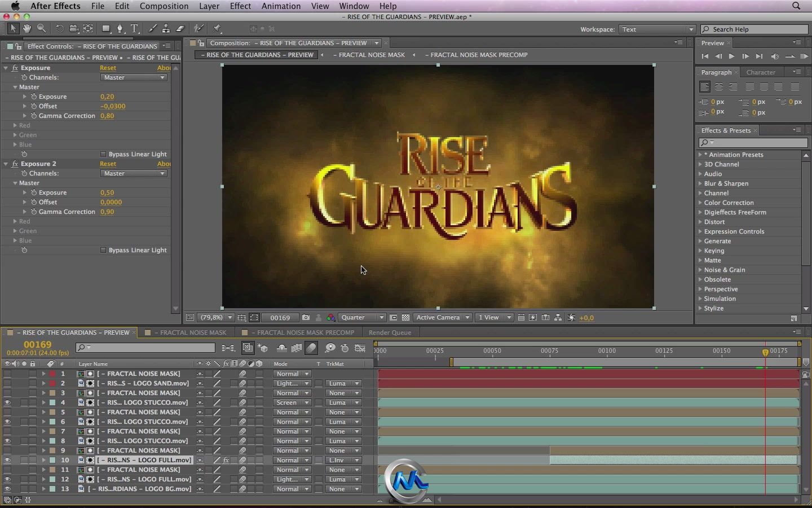Screen dimensions: 812x508
Task: Open the Composition Flowchart icon in viewer
Action: tap(558, 318)
